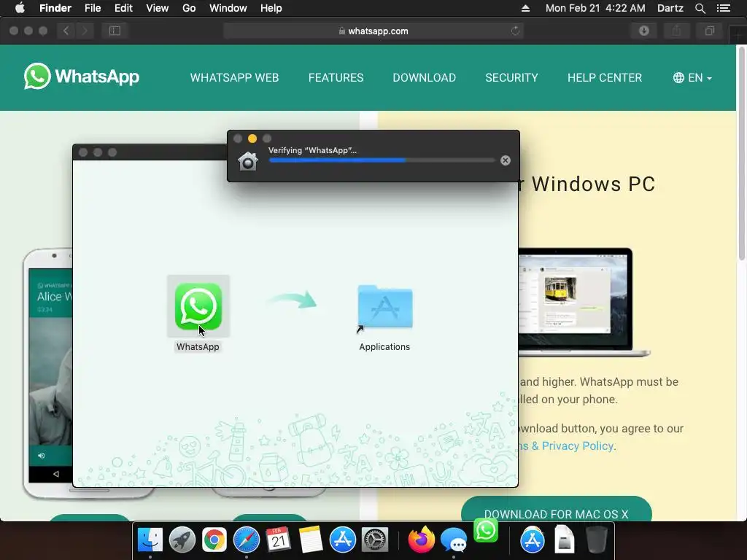Open Safari from the Dock
This screenshot has width=747, height=560.
247,540
